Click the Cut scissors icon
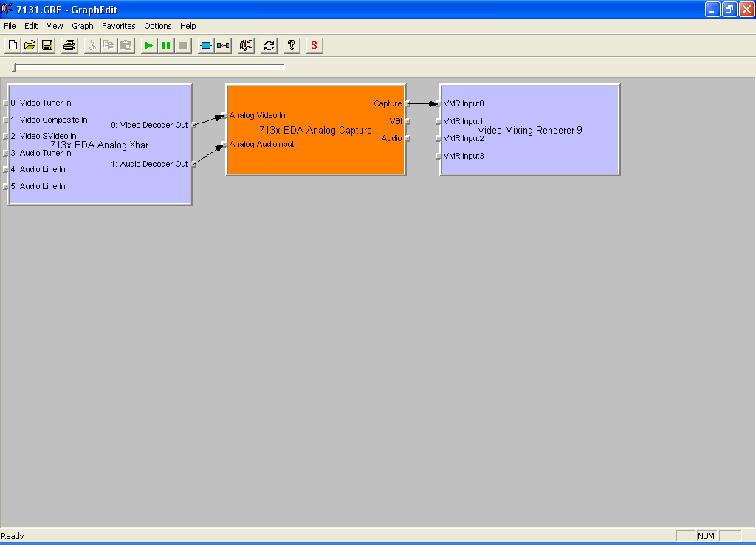The width and height of the screenshot is (756, 545). point(92,45)
